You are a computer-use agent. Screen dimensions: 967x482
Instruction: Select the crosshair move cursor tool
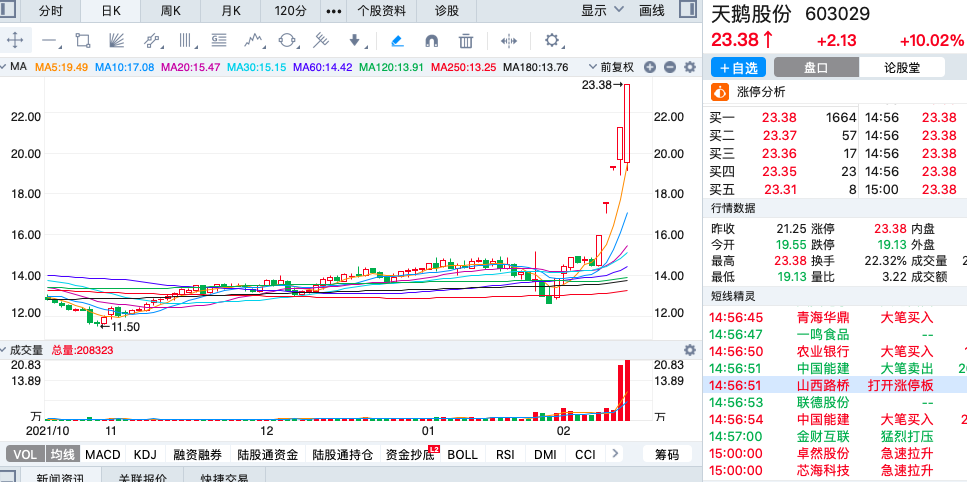click(x=15, y=41)
